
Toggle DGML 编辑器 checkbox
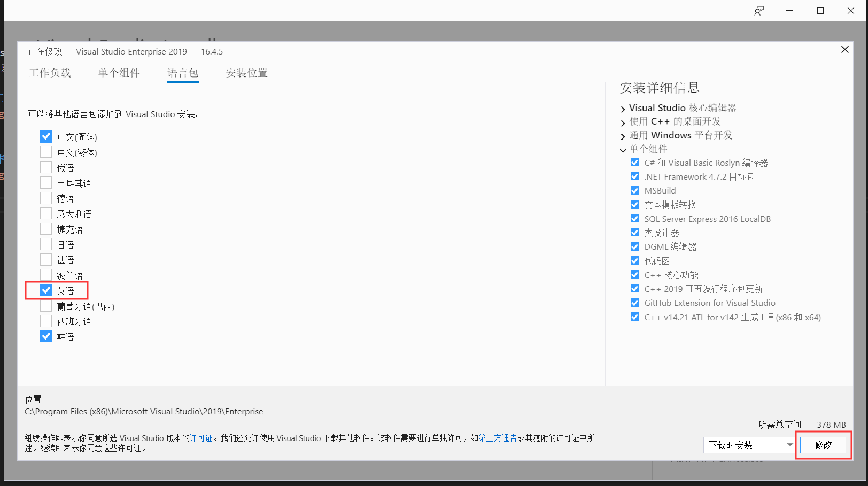click(x=635, y=246)
